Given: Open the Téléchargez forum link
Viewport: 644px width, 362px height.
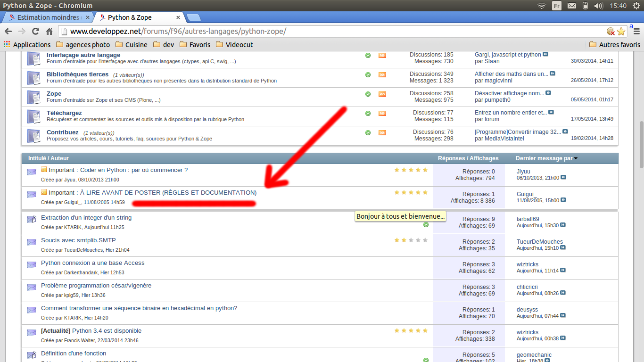Looking at the screenshot, I should coord(64,113).
